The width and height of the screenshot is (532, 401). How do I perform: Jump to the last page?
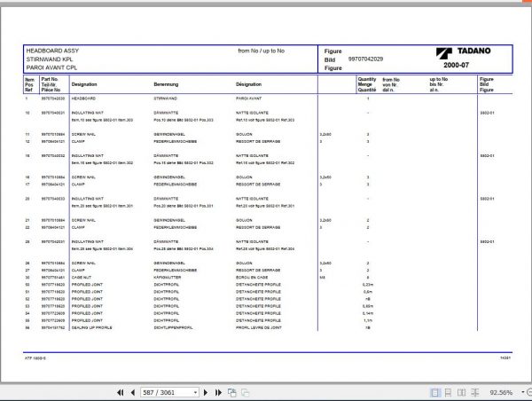coord(218,392)
